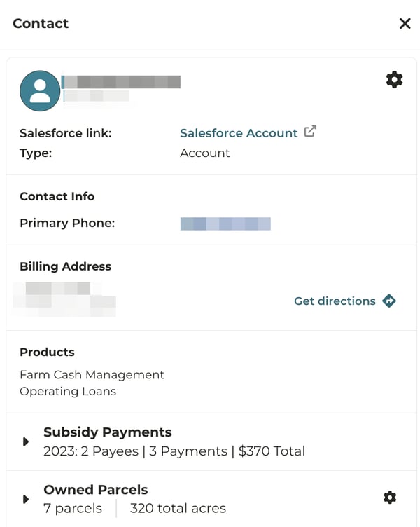Expand the Owned Parcels section arrow

pyautogui.click(x=26, y=499)
